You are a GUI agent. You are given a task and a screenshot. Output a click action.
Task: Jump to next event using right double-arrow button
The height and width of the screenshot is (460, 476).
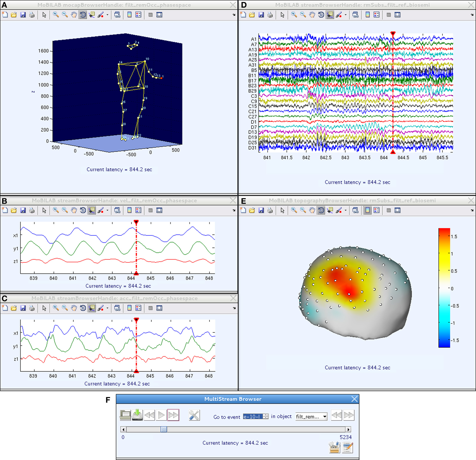click(x=349, y=415)
